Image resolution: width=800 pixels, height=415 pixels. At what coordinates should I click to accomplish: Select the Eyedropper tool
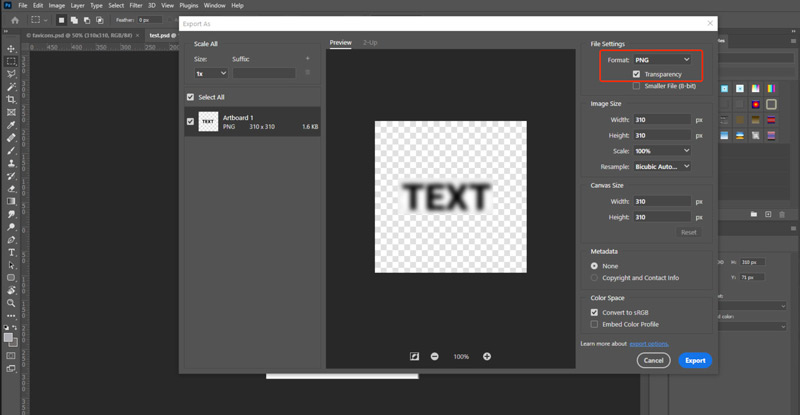tap(11, 125)
